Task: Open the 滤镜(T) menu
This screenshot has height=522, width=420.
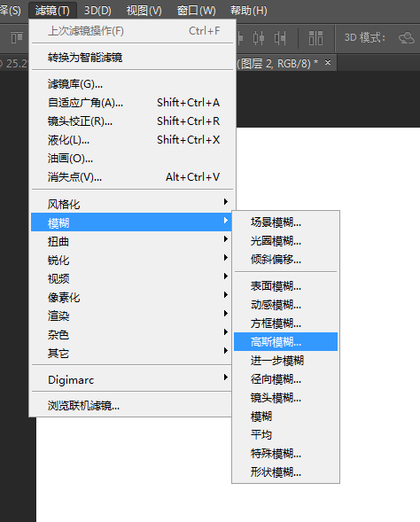Action: 52,11
